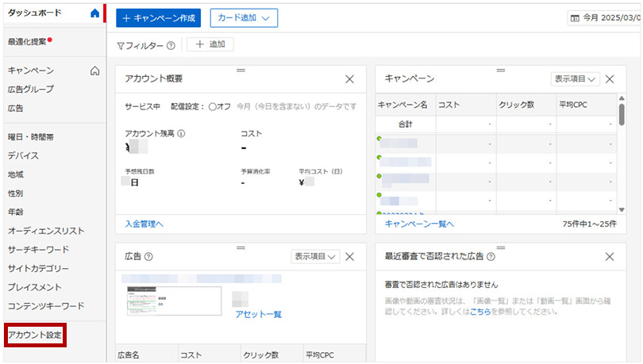643x364 pixels.
Task: Select the オフ radio for 配信設定
Action: point(213,107)
